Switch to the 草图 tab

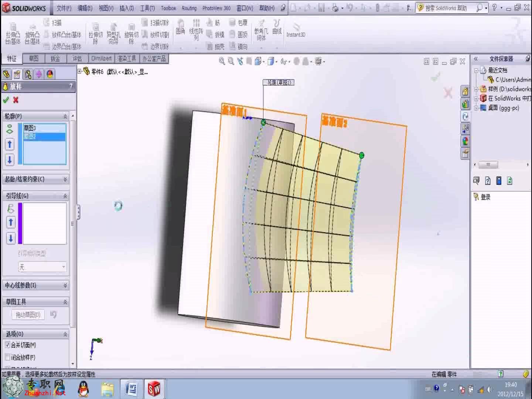pos(34,58)
